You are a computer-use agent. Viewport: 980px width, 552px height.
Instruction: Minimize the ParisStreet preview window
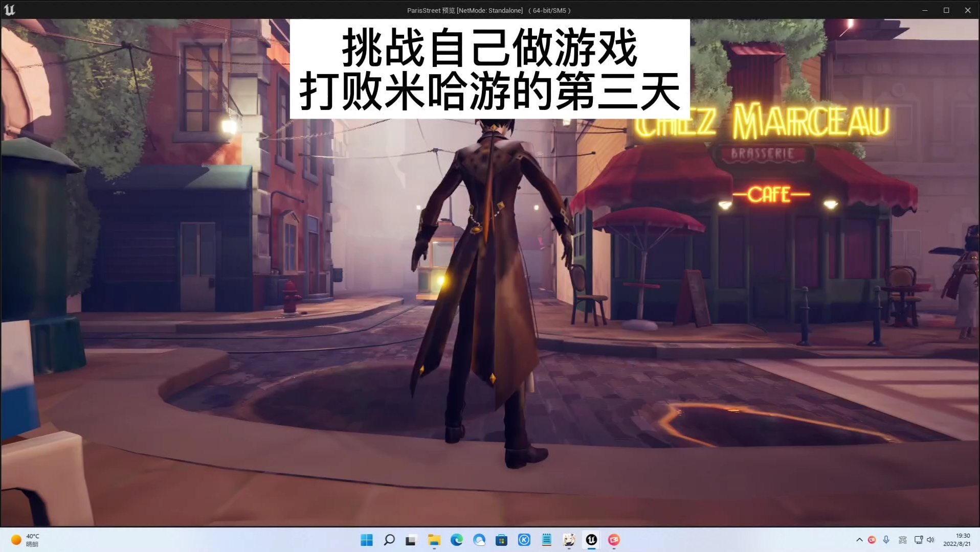pyautogui.click(x=925, y=10)
